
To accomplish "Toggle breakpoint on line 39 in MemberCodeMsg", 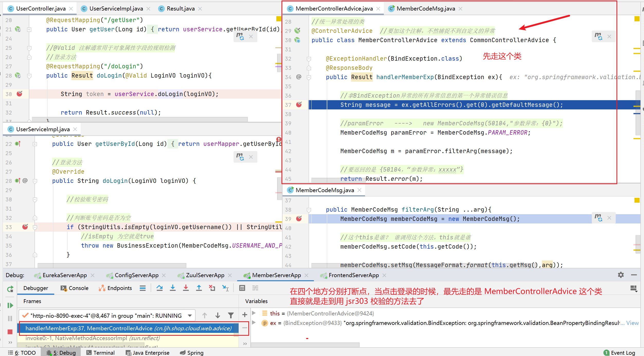I will click(x=299, y=219).
